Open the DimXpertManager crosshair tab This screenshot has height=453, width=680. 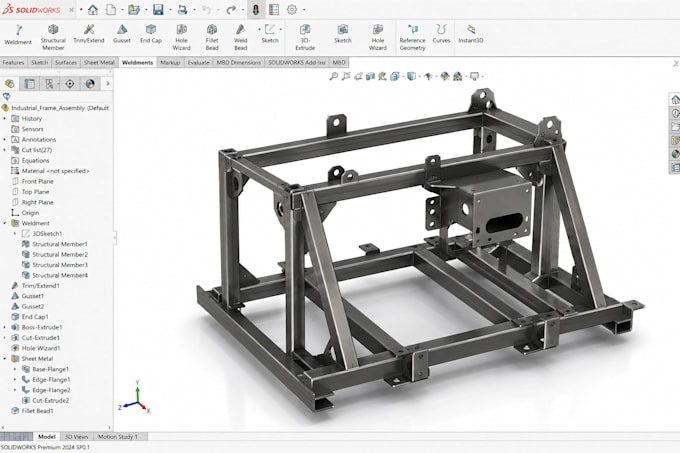pyautogui.click(x=69, y=84)
